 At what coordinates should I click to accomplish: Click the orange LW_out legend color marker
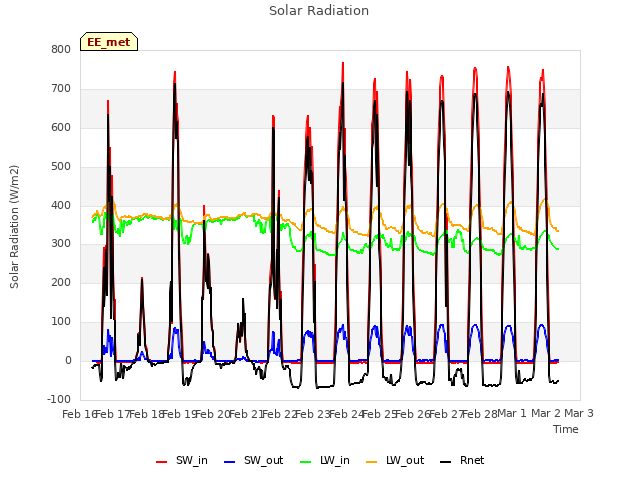[372, 462]
